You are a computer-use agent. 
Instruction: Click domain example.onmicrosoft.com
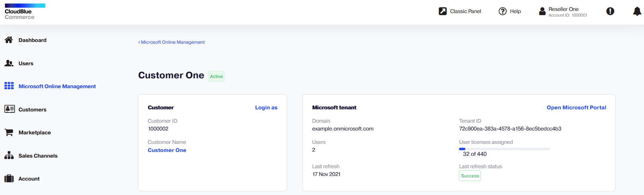[x=343, y=129]
